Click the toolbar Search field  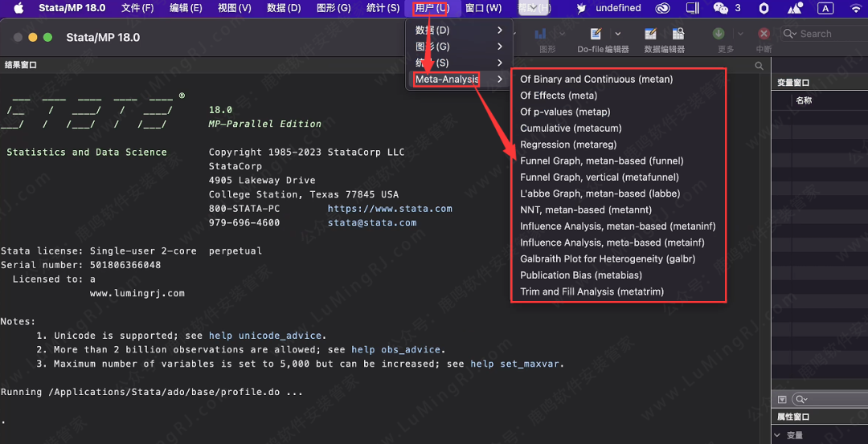[x=820, y=34]
